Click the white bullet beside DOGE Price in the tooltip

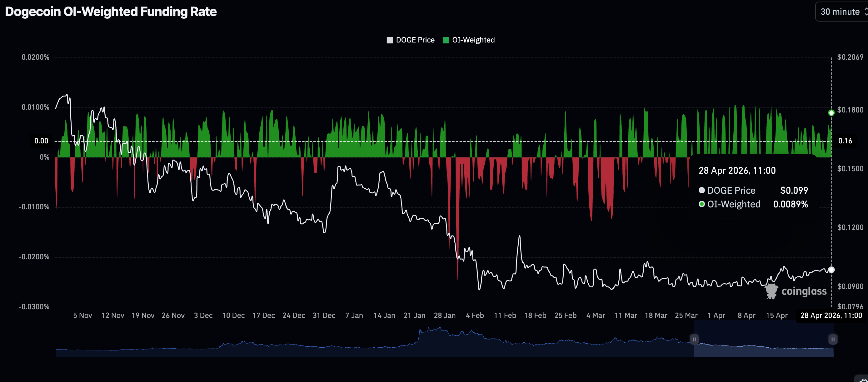point(701,190)
